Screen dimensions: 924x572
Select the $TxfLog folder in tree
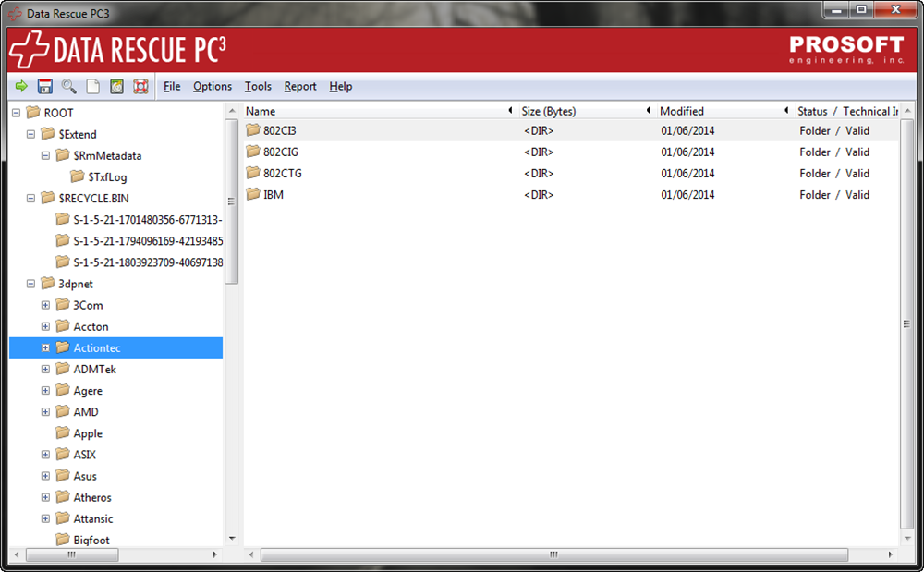click(x=99, y=176)
